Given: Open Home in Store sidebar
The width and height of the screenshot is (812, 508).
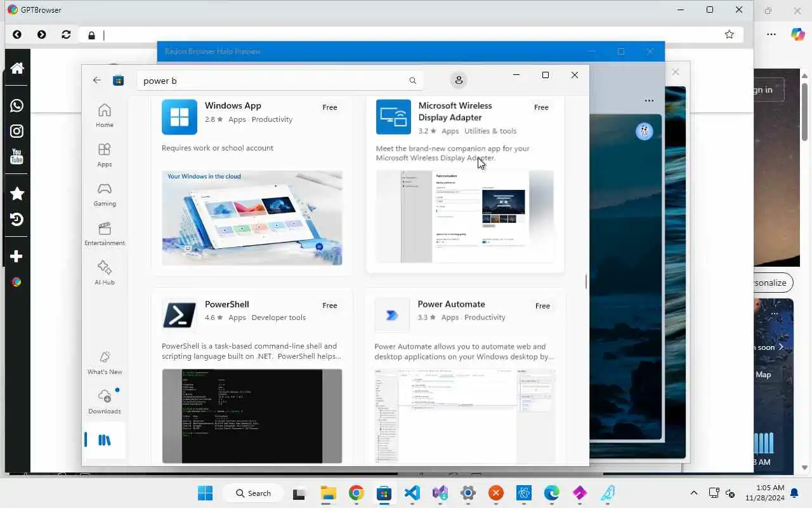Looking at the screenshot, I should click(105, 115).
